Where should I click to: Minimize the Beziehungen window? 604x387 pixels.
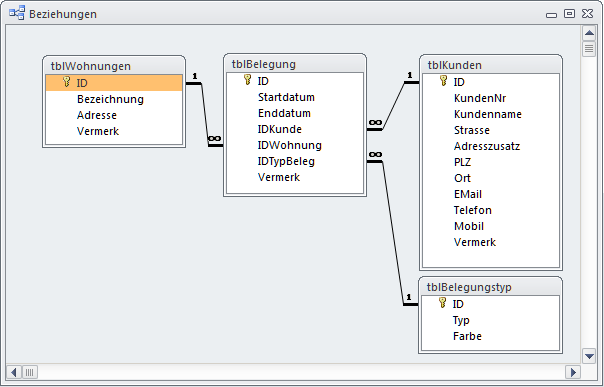click(x=551, y=15)
